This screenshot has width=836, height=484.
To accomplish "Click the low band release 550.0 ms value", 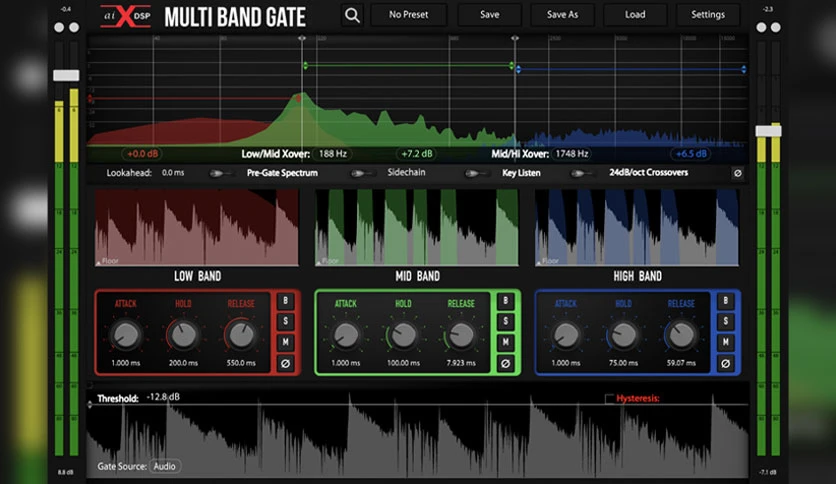I will [x=241, y=363].
